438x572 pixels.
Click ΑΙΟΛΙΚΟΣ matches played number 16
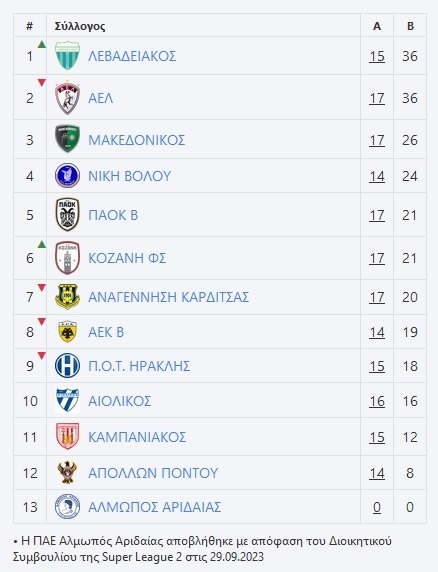377,401
